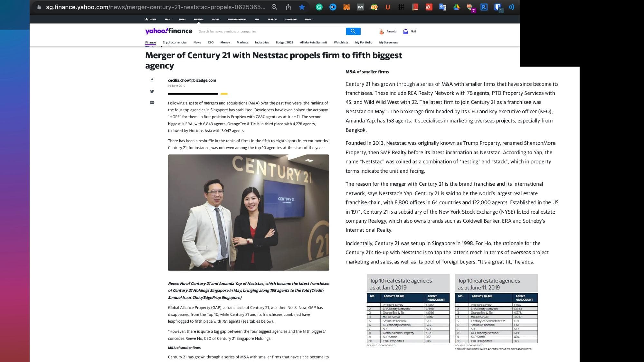Share article via Facebook icon
The width and height of the screenshot is (644, 362).
(x=152, y=80)
